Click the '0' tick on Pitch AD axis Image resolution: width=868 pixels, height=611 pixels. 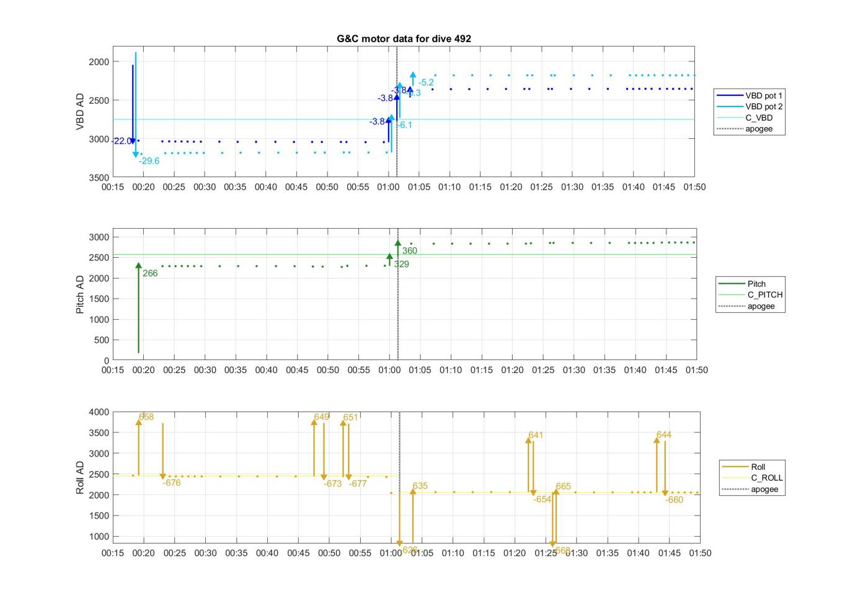tap(107, 361)
